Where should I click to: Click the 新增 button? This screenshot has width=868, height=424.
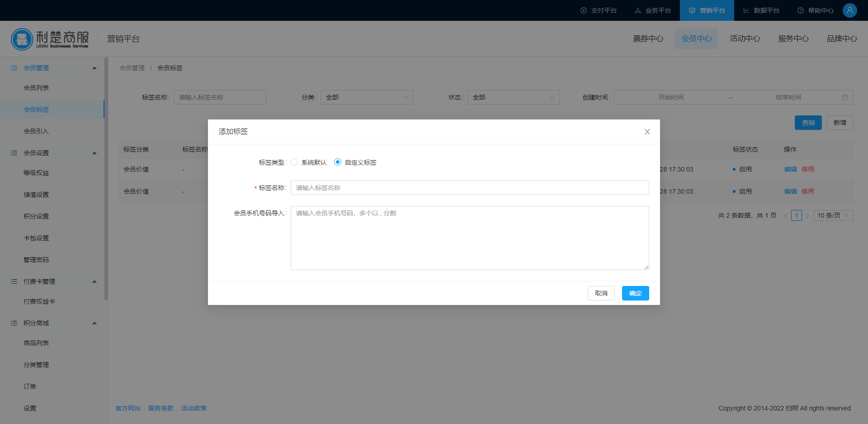pos(840,123)
